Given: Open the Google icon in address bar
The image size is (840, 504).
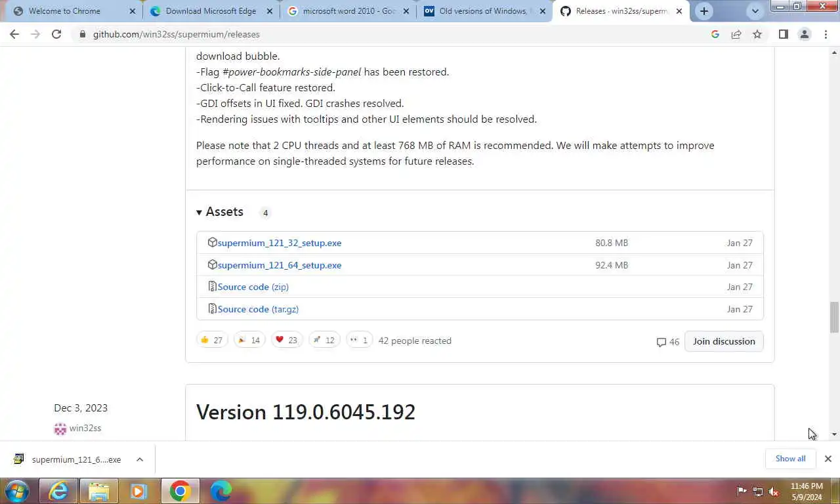Looking at the screenshot, I should [x=715, y=34].
